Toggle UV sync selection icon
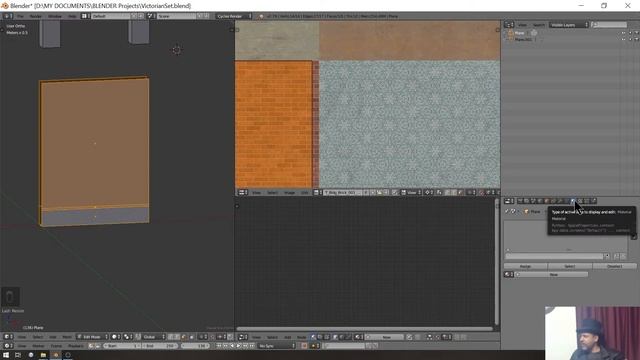Viewport: 640px width, 360px height. tap(439, 192)
